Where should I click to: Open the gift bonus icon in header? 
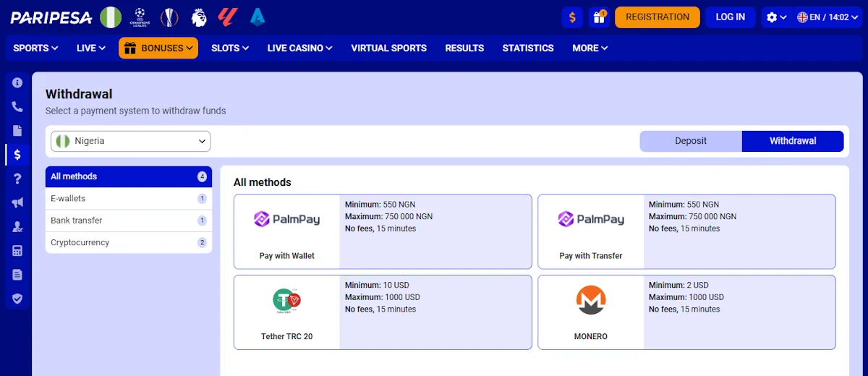(599, 17)
